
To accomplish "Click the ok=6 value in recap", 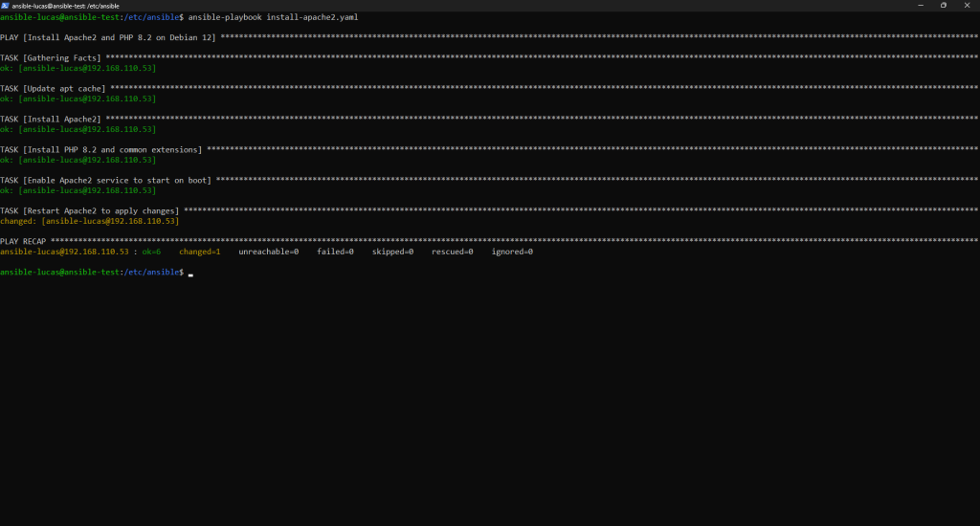I will [151, 252].
